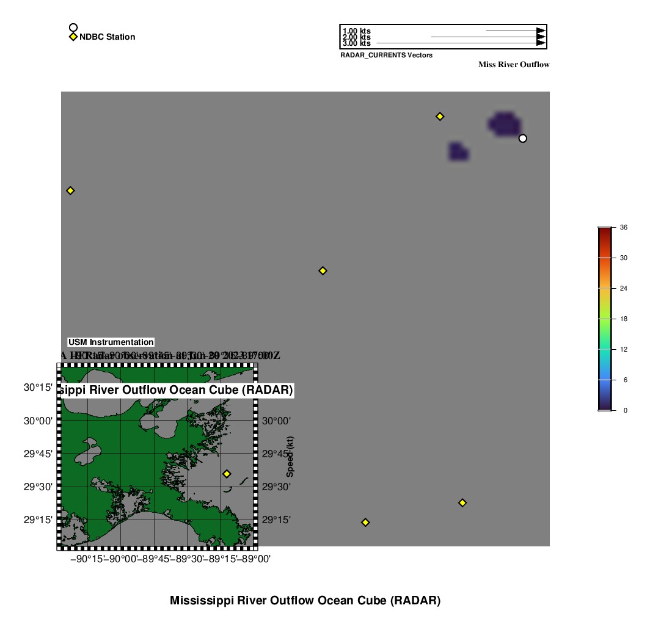Click the yellow diamond NDBC Station legend icon
Image resolution: width=672 pixels, height=641 pixels.
73,37
